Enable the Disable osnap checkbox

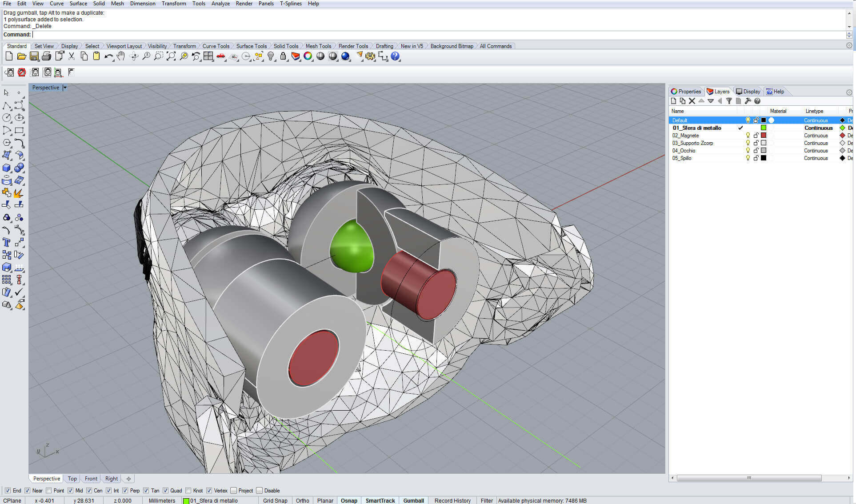click(260, 491)
